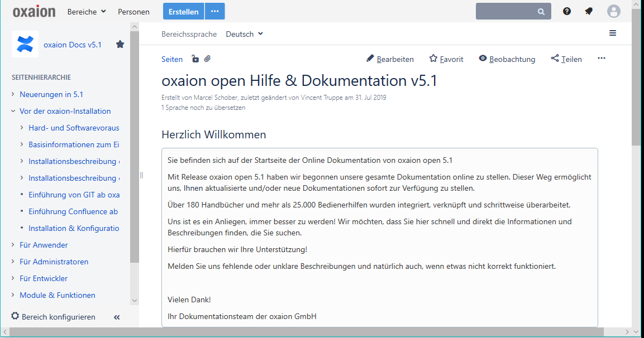Open the notifications icon in header

coord(589,11)
